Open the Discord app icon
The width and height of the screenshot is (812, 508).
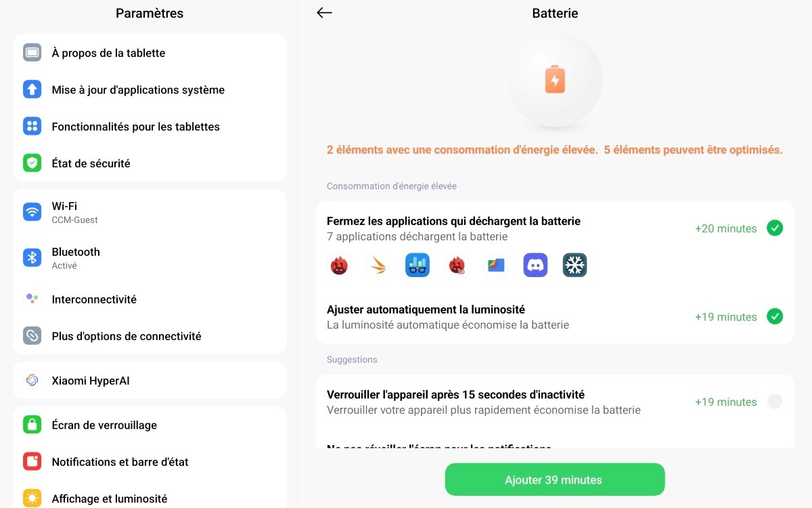[535, 265]
